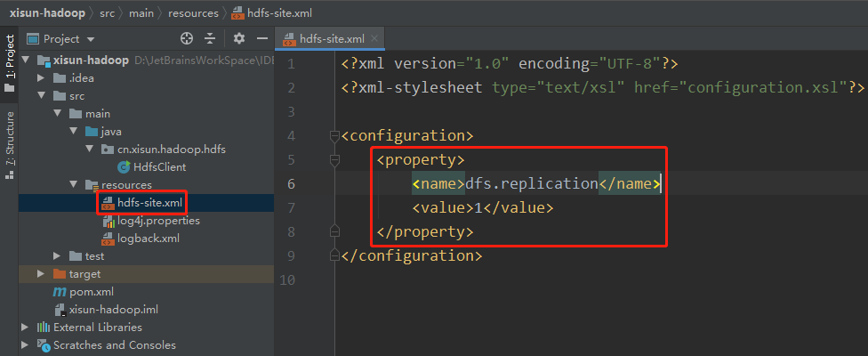Click the locate/scroll-from-source target icon

tap(187, 38)
